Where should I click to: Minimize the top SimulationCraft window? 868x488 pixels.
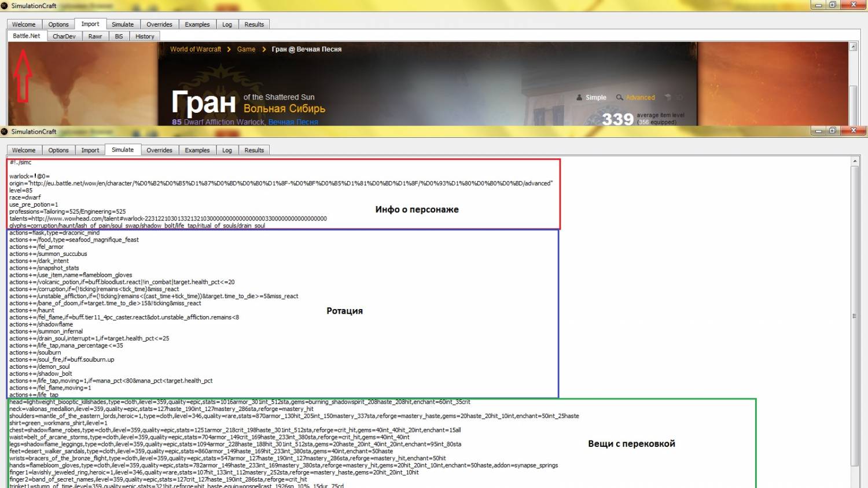(818, 5)
